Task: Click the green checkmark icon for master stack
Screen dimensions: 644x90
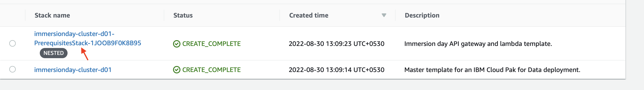Action: point(176,70)
